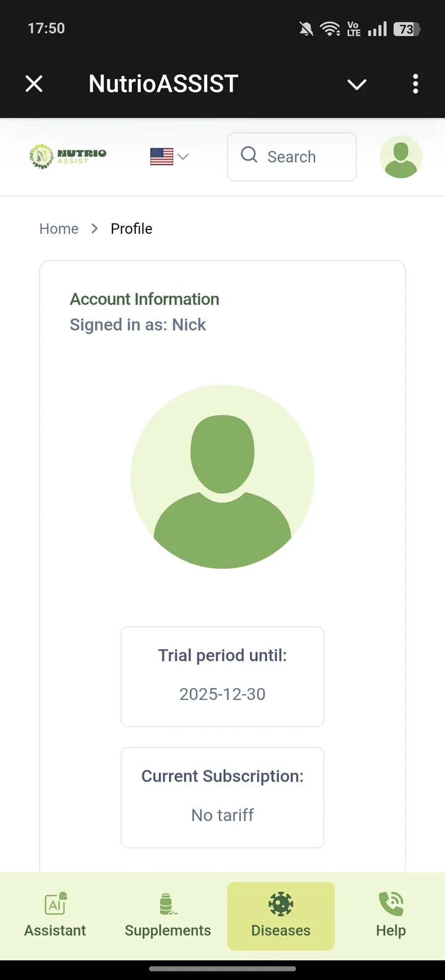Close the NutrioASSIST web view
This screenshot has height=980, width=445.
click(x=34, y=83)
